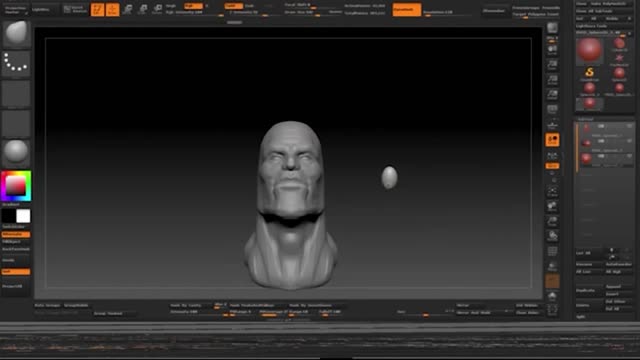Open the gray material sphere selector
Image resolution: width=640 pixels, height=360 pixels.
(x=16, y=153)
